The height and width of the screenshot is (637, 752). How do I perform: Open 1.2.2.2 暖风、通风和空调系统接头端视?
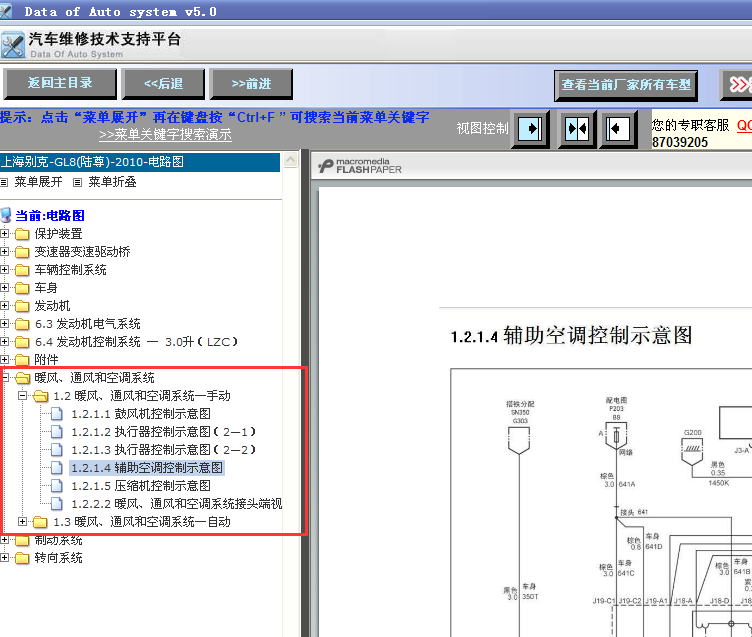[x=176, y=504]
